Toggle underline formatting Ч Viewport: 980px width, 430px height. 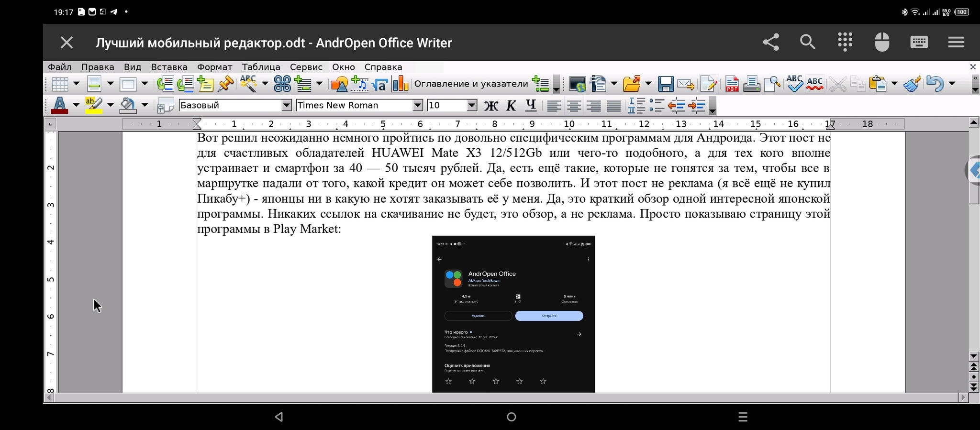[530, 105]
